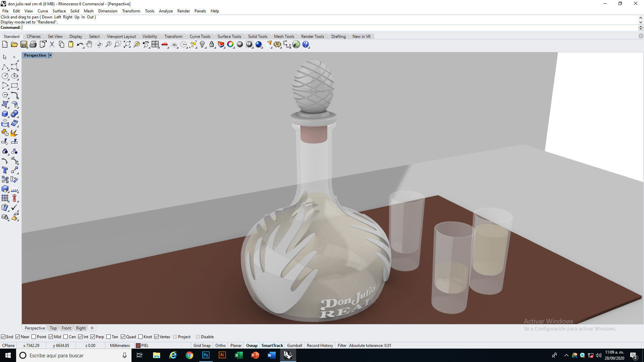This screenshot has width=644, height=362.
Task: Toggle the Near osnap checkbox
Action: click(x=18, y=337)
